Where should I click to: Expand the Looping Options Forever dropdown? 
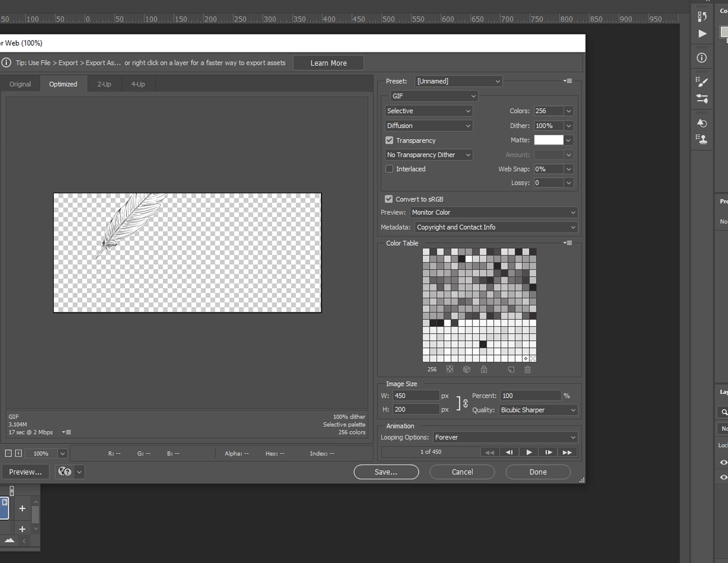505,437
